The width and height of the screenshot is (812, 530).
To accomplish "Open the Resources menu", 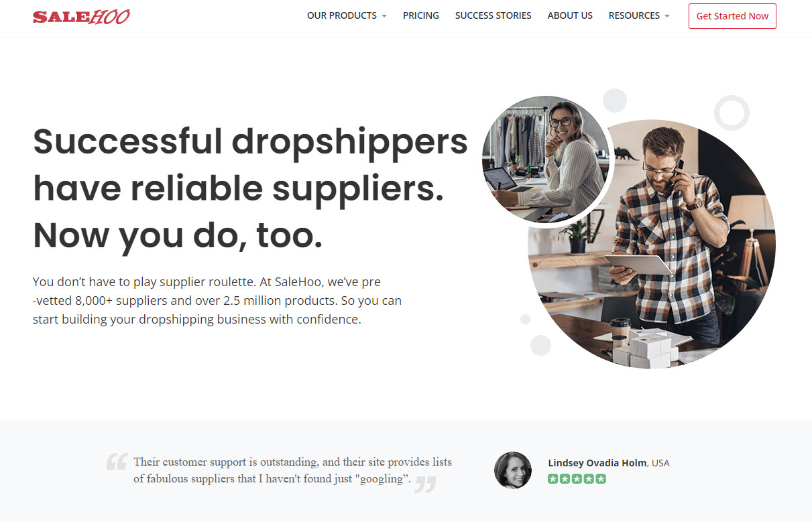I will click(639, 15).
